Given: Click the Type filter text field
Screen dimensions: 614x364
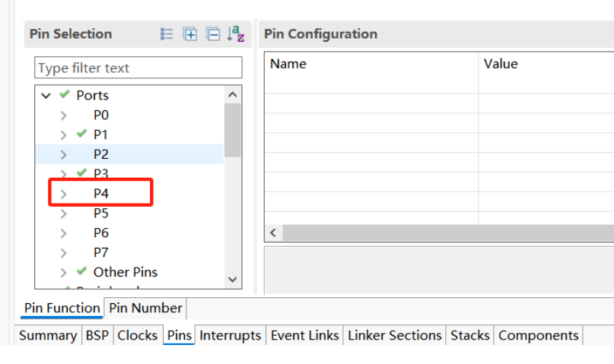Looking at the screenshot, I should pyautogui.click(x=138, y=68).
